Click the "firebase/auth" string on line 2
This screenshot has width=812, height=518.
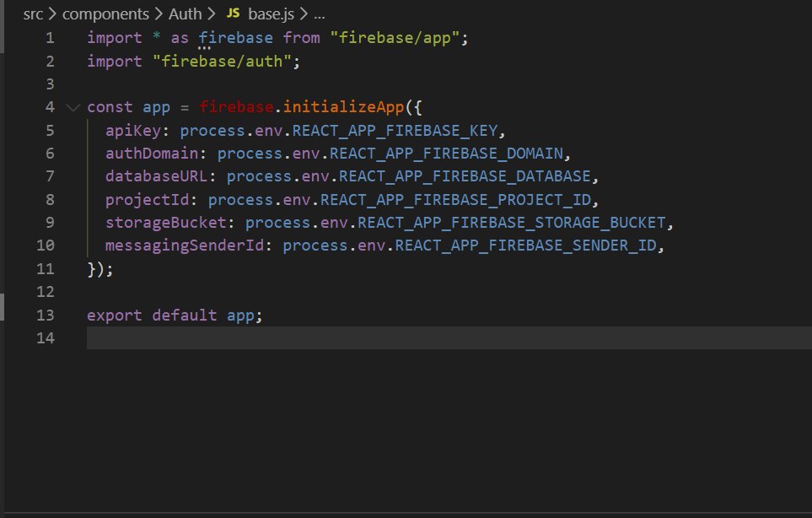222,61
